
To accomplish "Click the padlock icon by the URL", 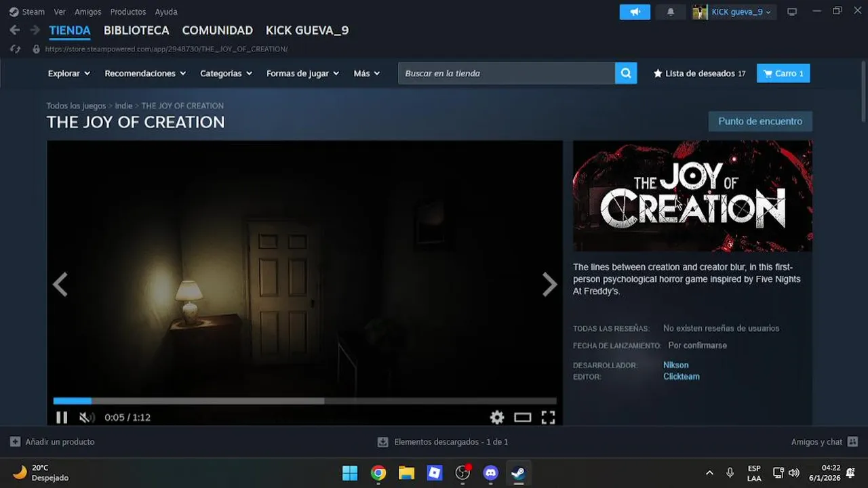I will pyautogui.click(x=37, y=49).
